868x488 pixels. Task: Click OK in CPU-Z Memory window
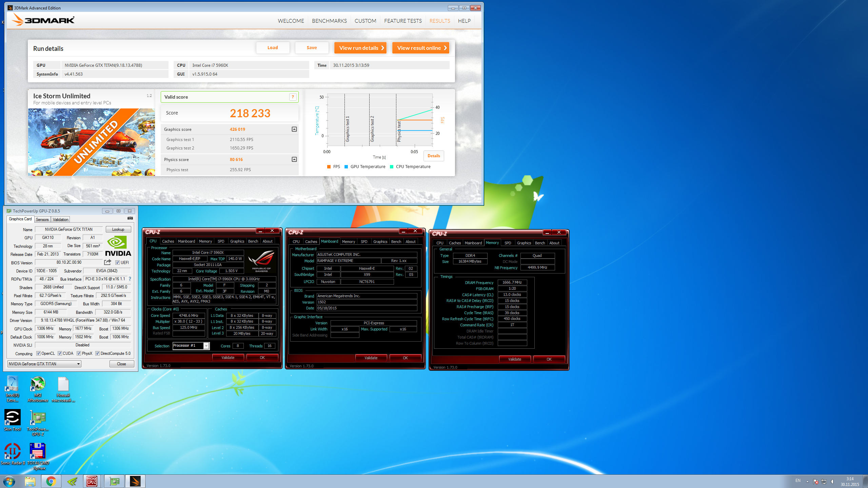coord(549,359)
